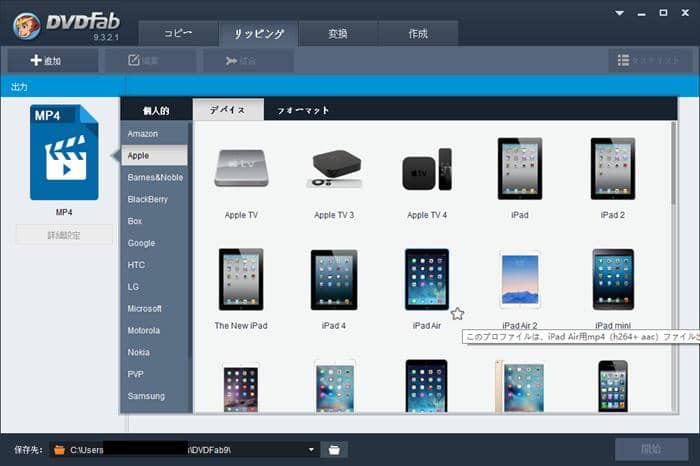
Task: Select Amazon in the brand list
Action: pos(154,133)
